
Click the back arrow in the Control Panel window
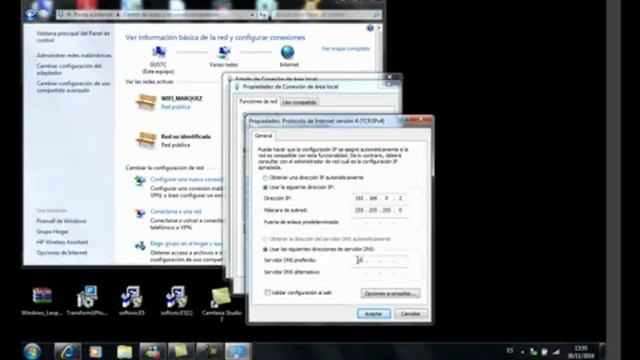pyautogui.click(x=31, y=15)
